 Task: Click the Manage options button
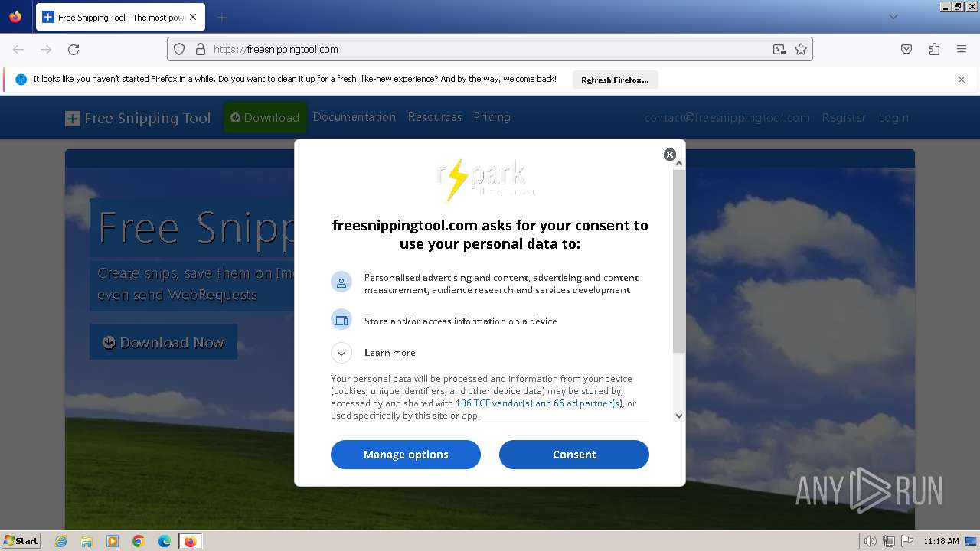pyautogui.click(x=406, y=455)
